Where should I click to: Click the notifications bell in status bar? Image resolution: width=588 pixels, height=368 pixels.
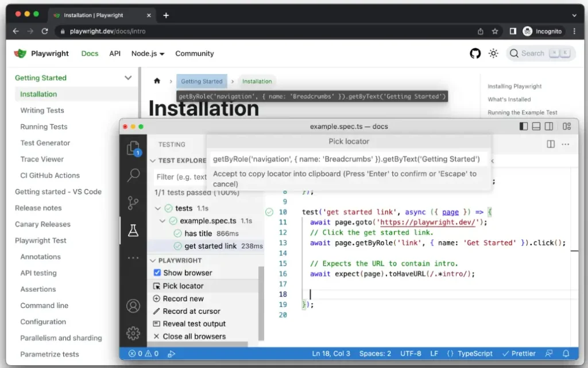point(566,354)
